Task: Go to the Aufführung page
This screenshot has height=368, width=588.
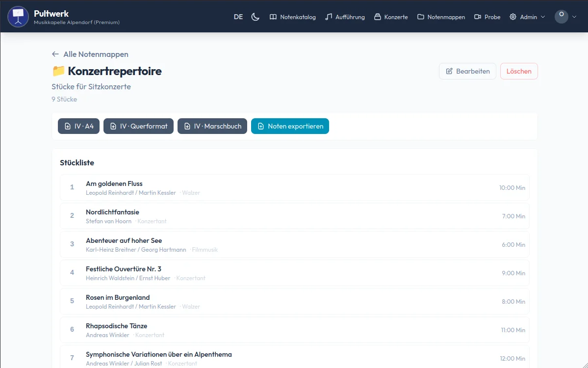Action: point(345,17)
